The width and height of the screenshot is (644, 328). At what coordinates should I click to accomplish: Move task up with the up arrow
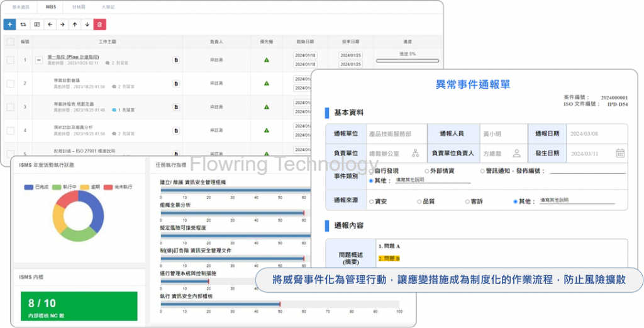click(74, 25)
